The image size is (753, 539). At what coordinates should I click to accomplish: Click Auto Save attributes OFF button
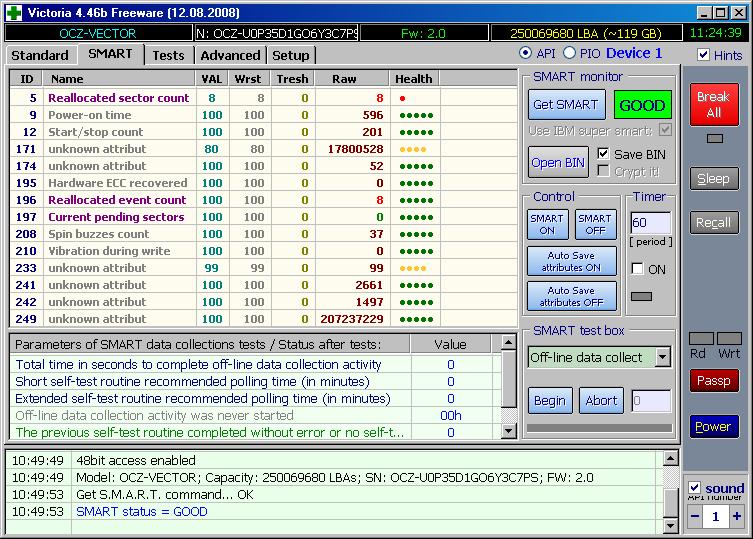point(571,296)
